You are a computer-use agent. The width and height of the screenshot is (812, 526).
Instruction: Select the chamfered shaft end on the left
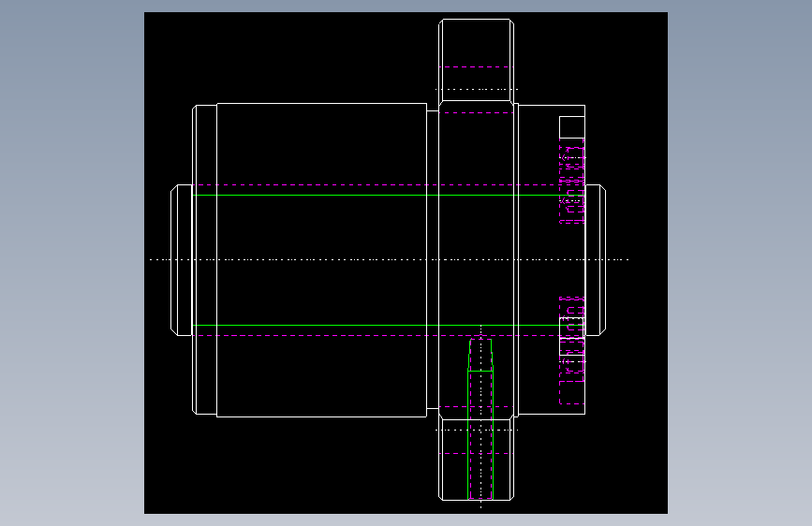[182, 260]
